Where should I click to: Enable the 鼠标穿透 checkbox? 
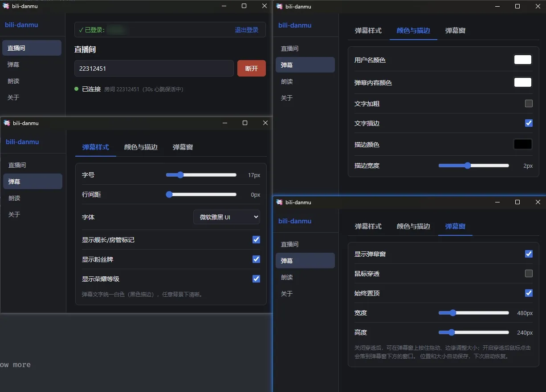(529, 274)
